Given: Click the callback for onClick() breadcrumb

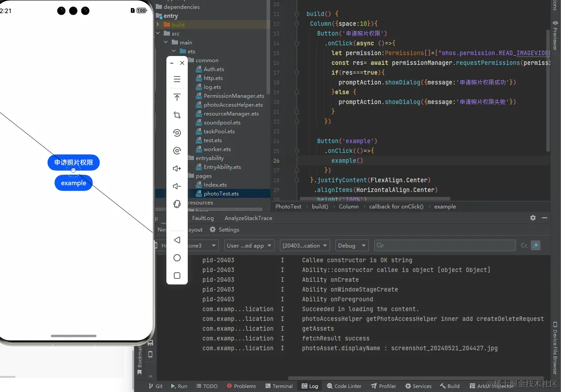Looking at the screenshot, I should pos(396,206).
